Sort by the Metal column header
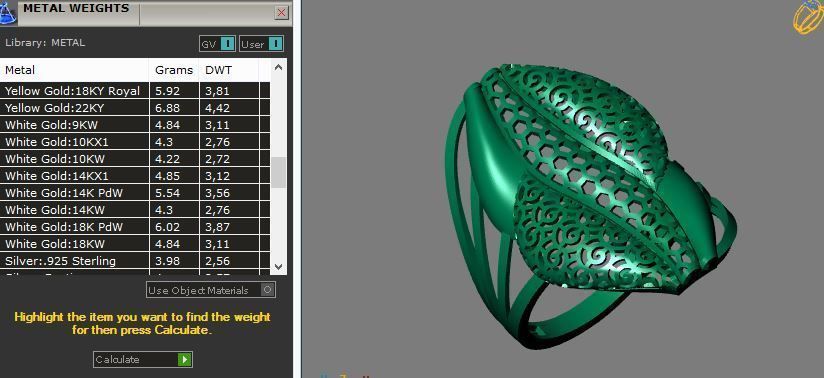 (75, 70)
